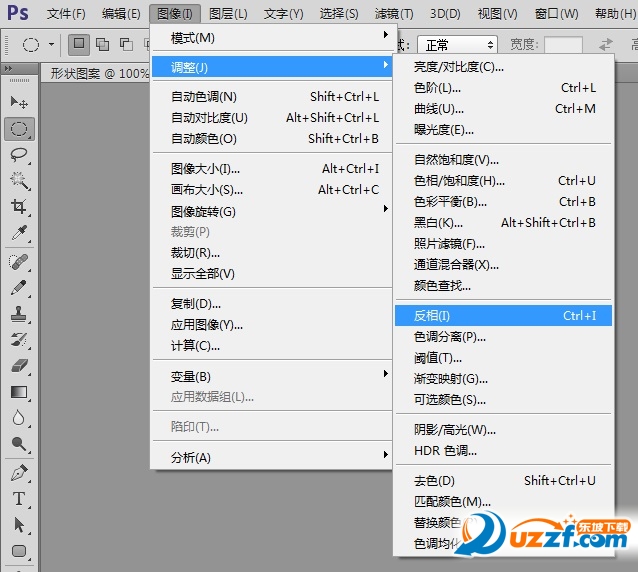The height and width of the screenshot is (572, 638).
Task: Select the Crop tool
Action: (19, 207)
